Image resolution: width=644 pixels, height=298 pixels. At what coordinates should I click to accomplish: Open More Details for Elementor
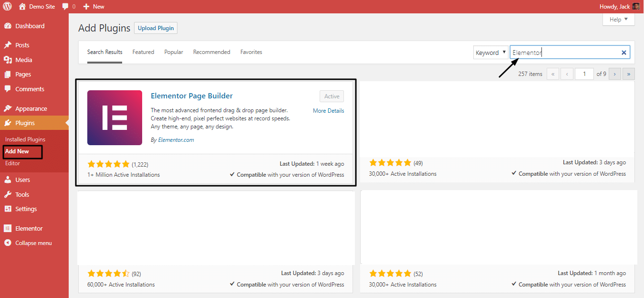[328, 111]
